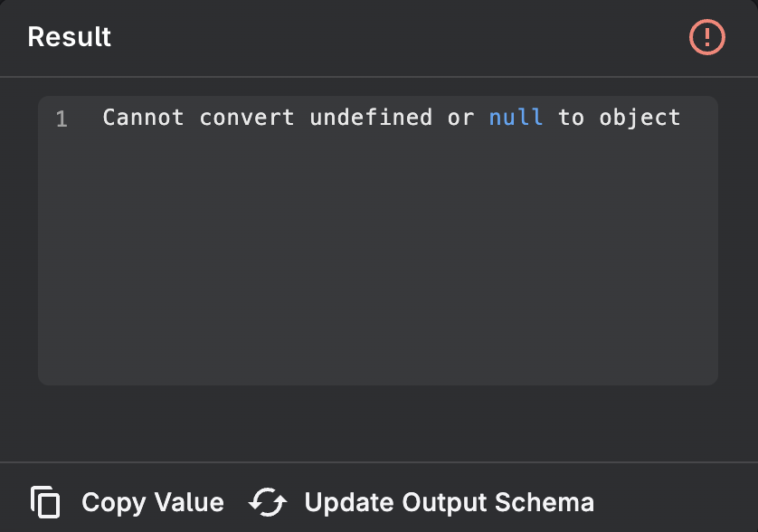
Task: Select the Result header title
Action: click(69, 37)
